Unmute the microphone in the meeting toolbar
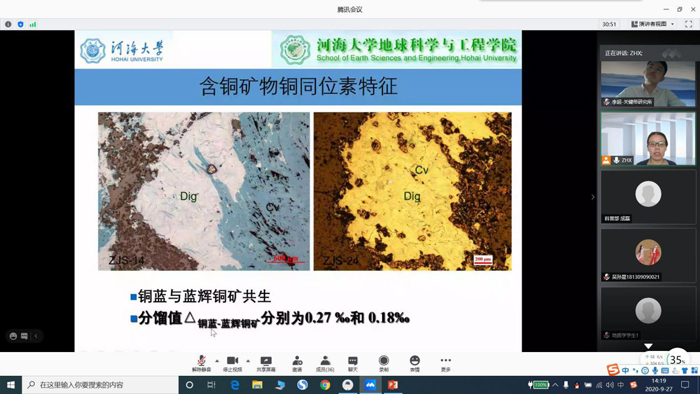700x394 pixels. (x=201, y=363)
